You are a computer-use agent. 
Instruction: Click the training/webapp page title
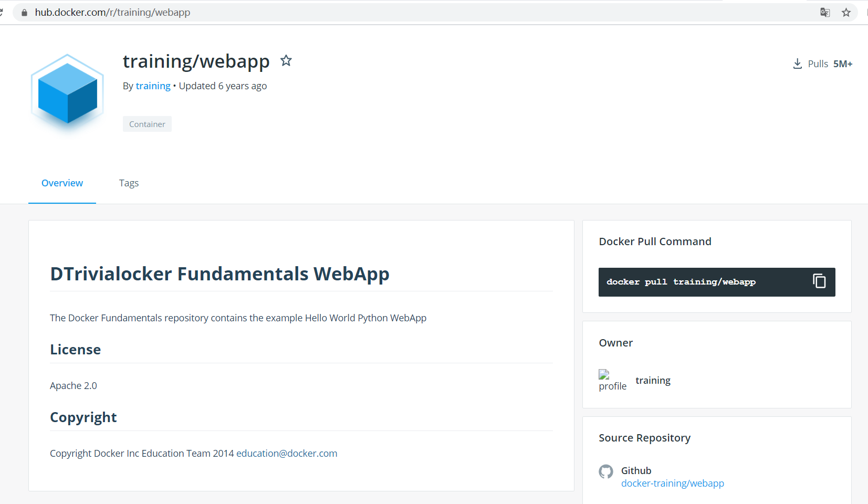[x=196, y=61]
